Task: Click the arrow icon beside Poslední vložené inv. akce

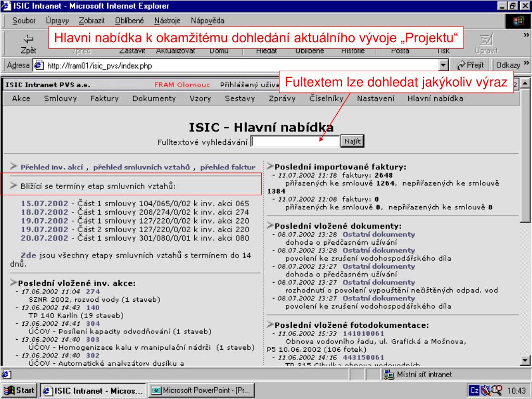Action: [x=13, y=282]
